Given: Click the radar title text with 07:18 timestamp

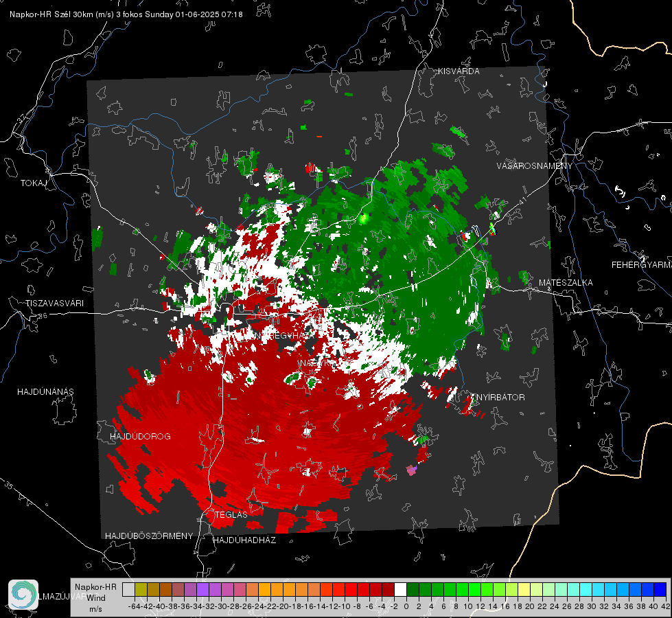Looking at the screenshot, I should (126, 14).
